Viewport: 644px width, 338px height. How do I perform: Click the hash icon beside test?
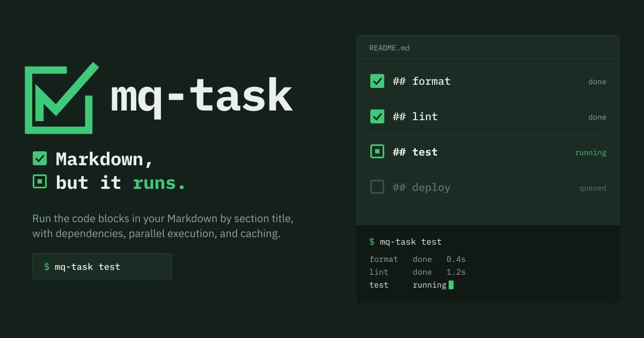(399, 152)
